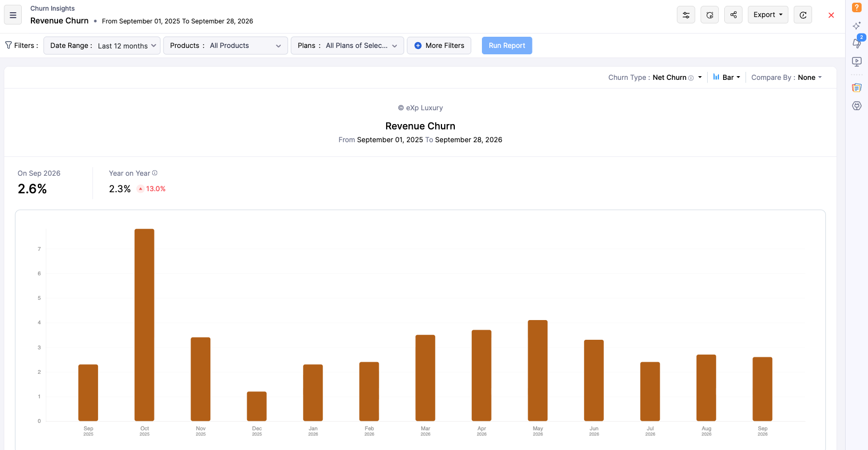This screenshot has width=868, height=450.
Task: Click the Dec 2025 bar
Action: click(x=257, y=406)
